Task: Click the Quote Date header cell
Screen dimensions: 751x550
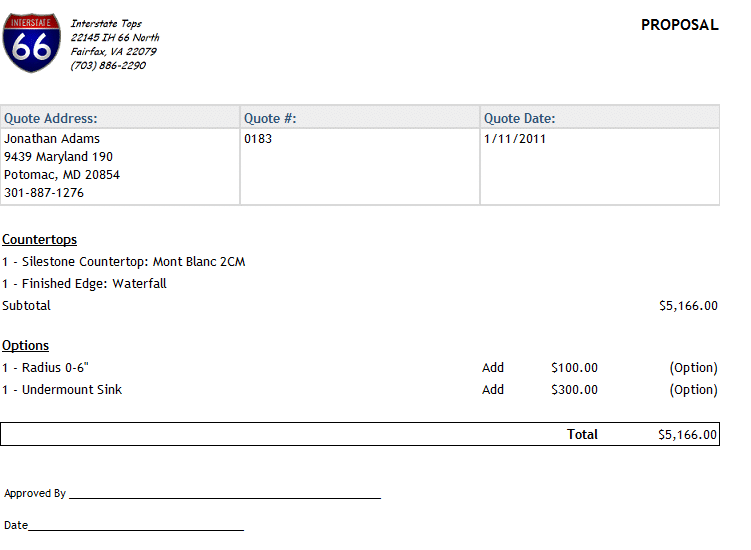Action: tap(600, 118)
